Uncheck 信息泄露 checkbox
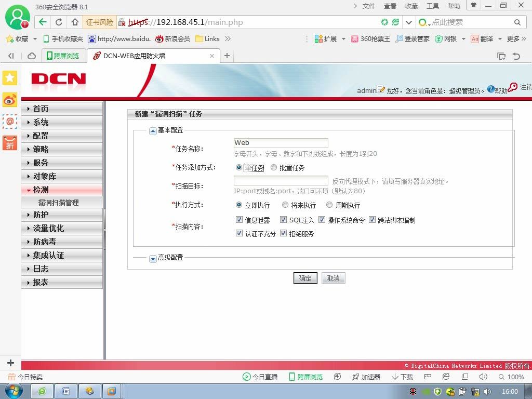Viewport: 532px width, 399px height. click(239, 220)
